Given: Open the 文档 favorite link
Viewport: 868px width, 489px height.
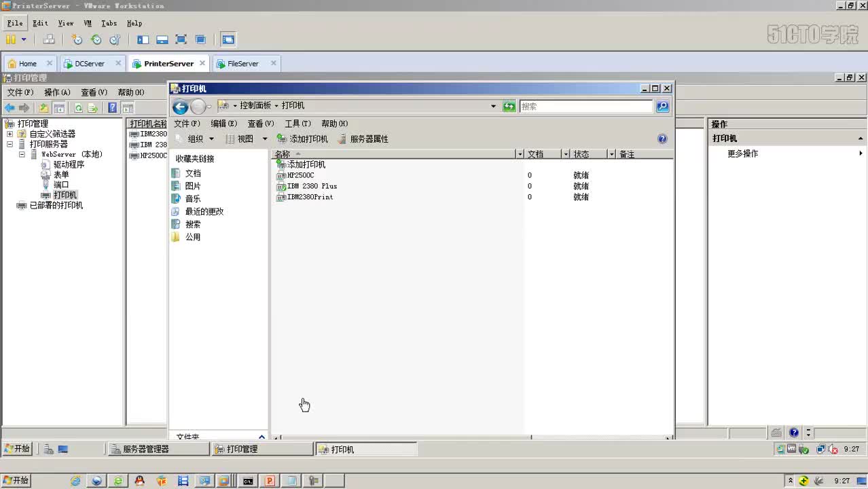Looking at the screenshot, I should (193, 173).
